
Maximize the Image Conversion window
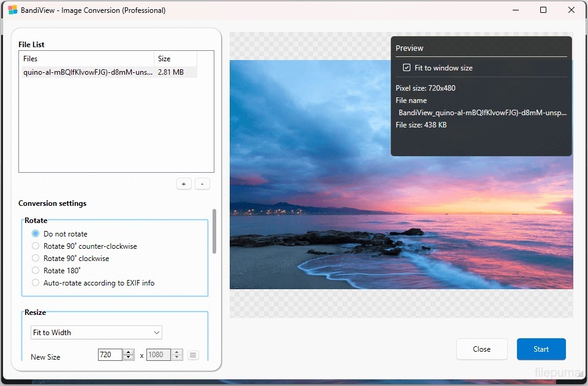click(x=543, y=10)
